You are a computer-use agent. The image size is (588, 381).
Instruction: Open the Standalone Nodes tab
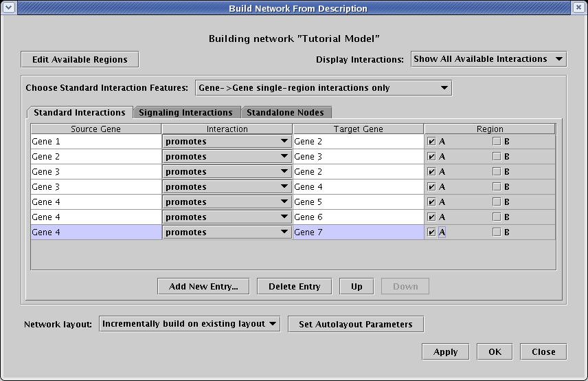[x=285, y=112]
